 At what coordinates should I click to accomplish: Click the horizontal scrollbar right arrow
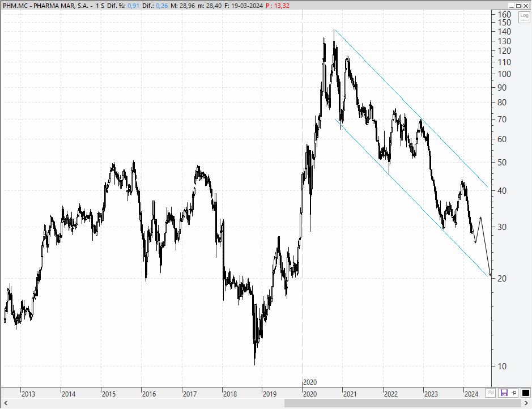tap(526, 403)
